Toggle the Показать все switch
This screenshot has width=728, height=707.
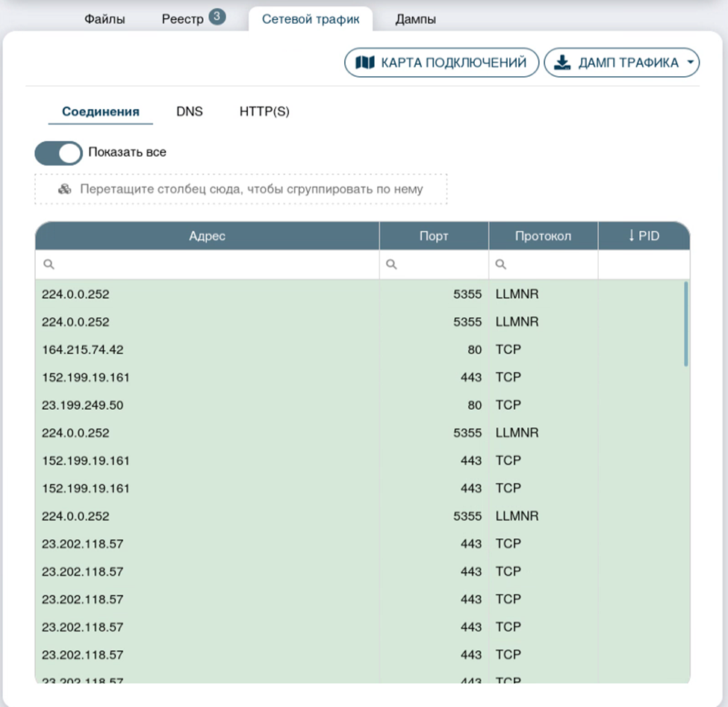point(58,152)
